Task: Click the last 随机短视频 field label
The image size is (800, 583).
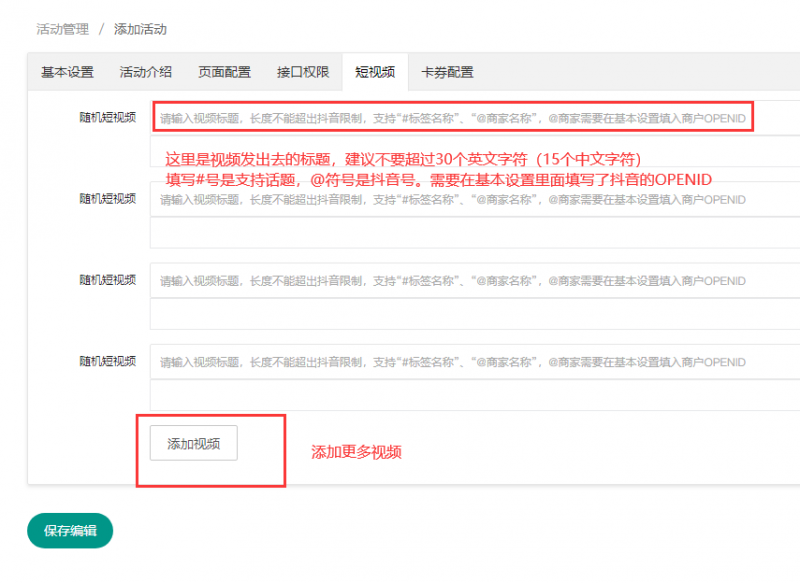Action: pyautogui.click(x=107, y=361)
